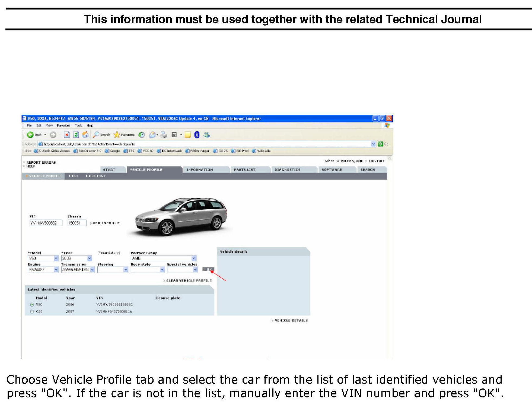
Task: Click the Stop loading icon
Action: coord(67,135)
